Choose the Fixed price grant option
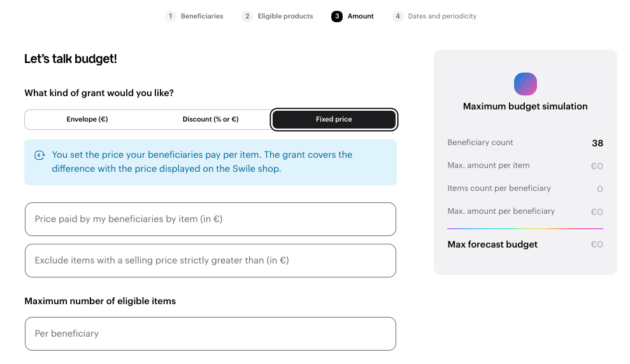 pos(334,120)
